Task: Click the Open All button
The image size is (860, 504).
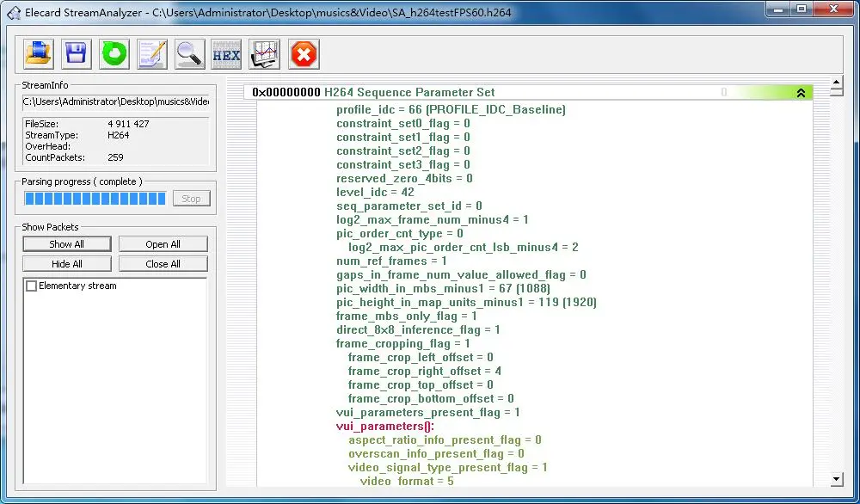Action: [x=163, y=244]
